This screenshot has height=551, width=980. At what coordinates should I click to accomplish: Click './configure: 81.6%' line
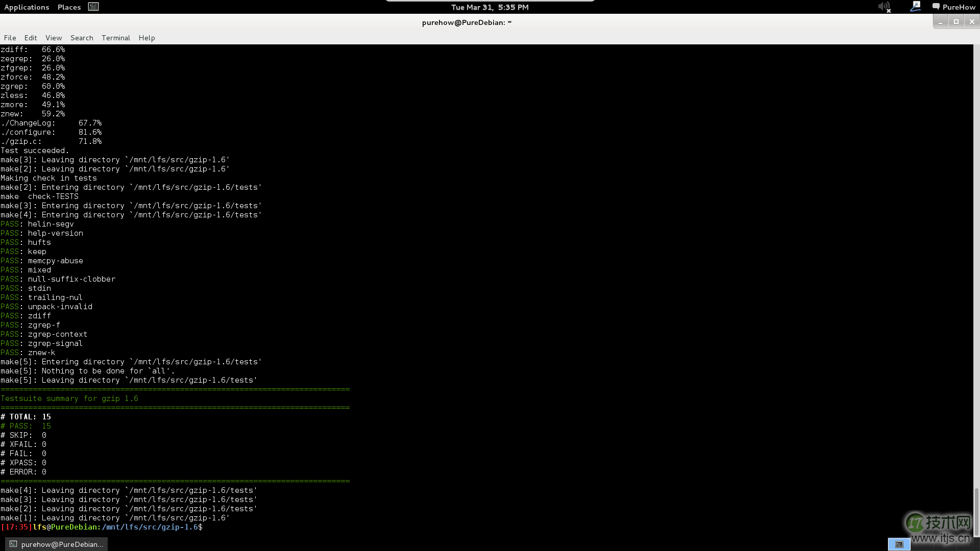click(51, 132)
